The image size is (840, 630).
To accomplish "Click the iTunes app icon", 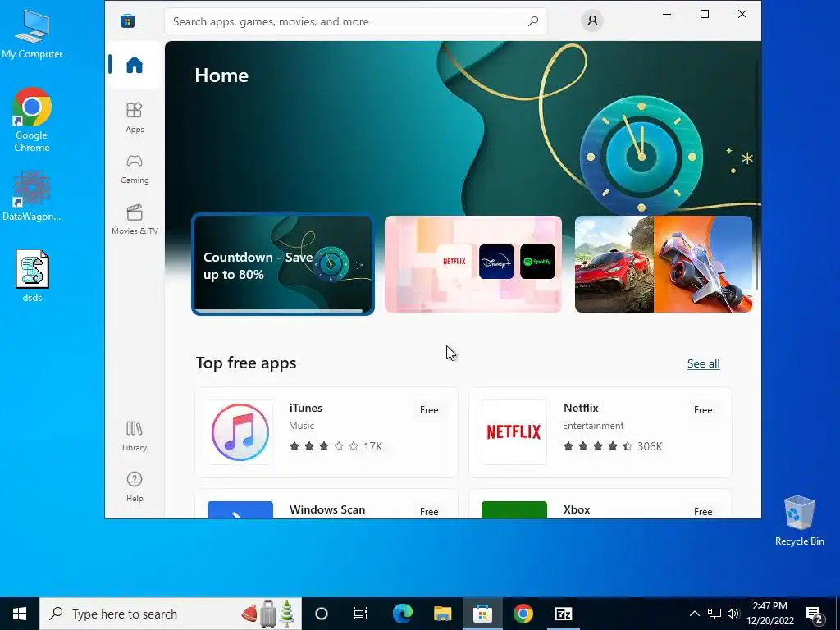I will 240,431.
